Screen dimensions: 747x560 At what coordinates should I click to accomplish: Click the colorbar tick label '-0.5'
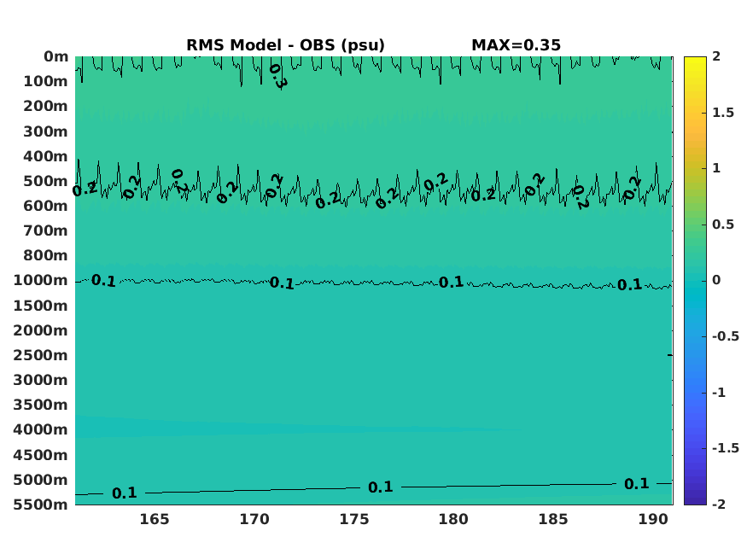pyautogui.click(x=726, y=336)
